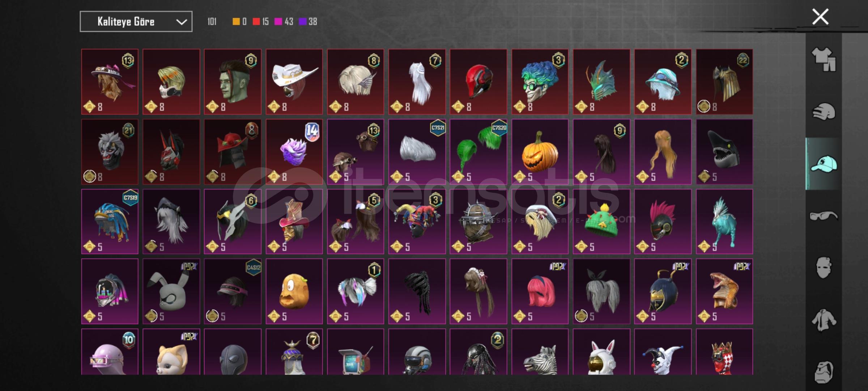
Task: Expand the Kaliteye Göre sort dropdown
Action: point(136,22)
